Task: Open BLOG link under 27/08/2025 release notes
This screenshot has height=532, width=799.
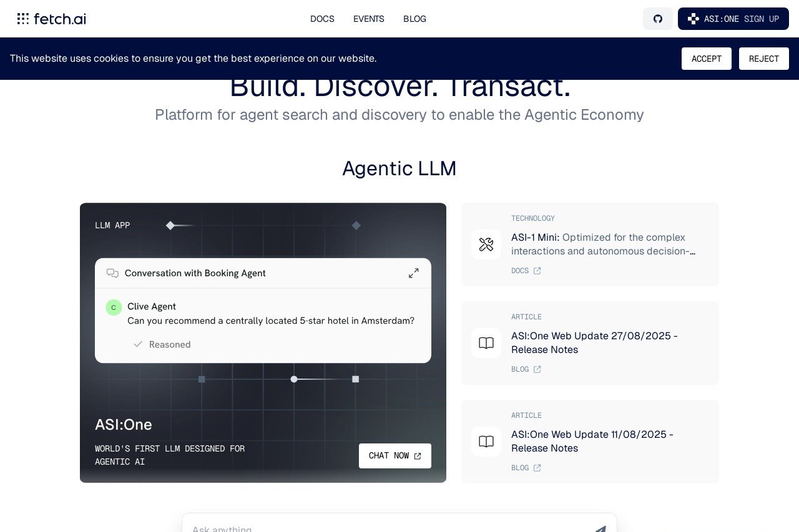Action: point(526,369)
